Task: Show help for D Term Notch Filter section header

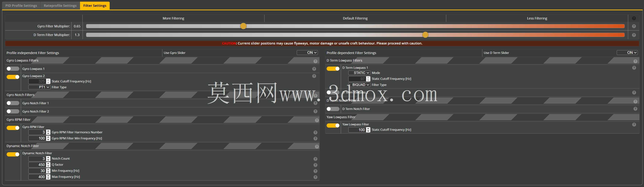Action: (x=636, y=101)
